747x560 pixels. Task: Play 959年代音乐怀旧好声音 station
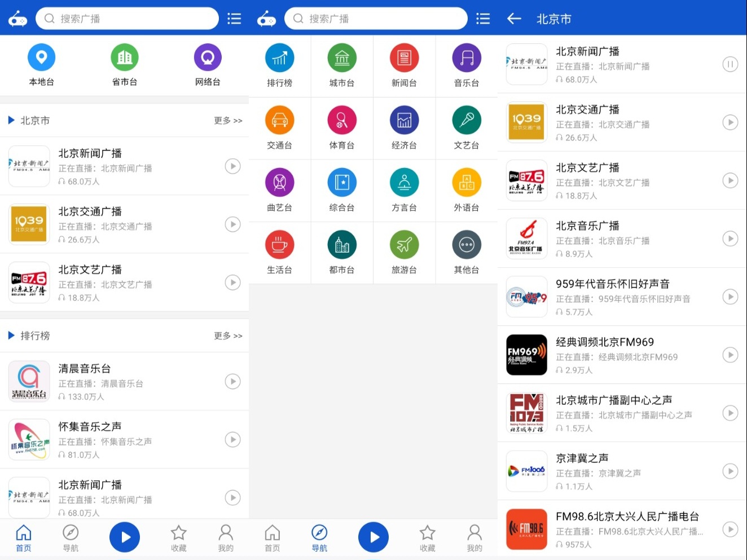(730, 297)
